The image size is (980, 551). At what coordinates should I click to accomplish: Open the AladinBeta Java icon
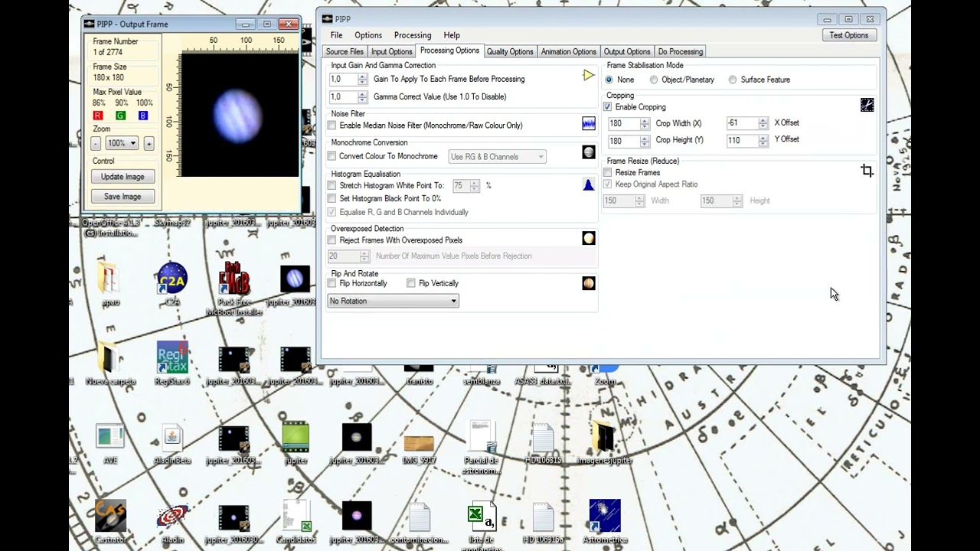tap(172, 442)
